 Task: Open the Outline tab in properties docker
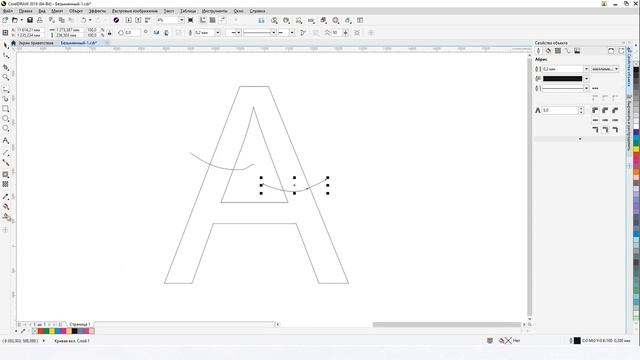[x=539, y=51]
